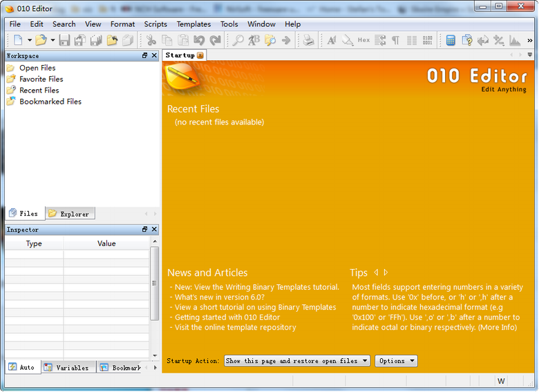
Task: Click the Save file floppy icon
Action: 64,41
